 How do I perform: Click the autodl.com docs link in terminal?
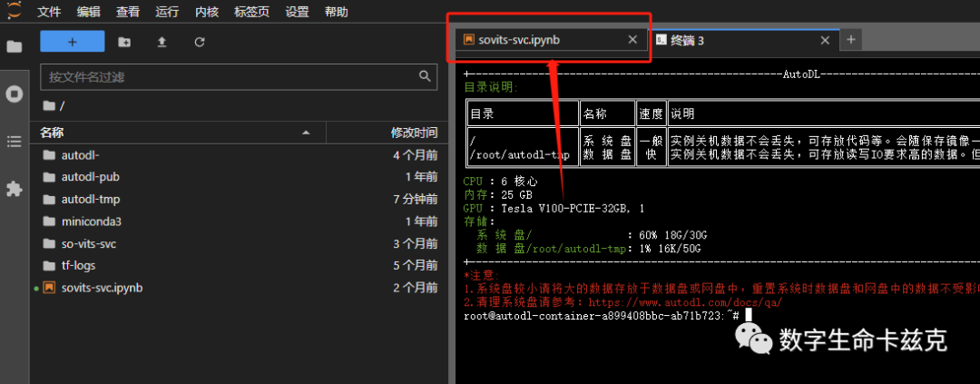pyautogui.click(x=686, y=302)
